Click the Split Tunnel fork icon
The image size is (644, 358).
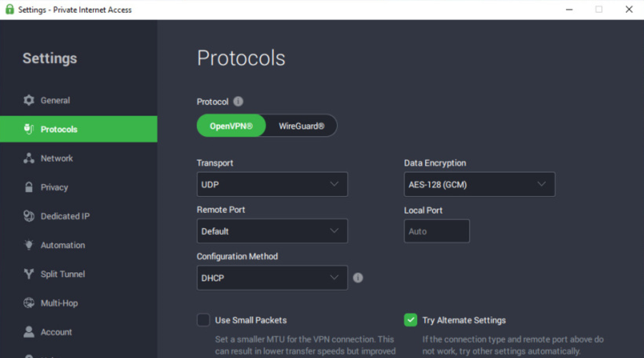(29, 274)
